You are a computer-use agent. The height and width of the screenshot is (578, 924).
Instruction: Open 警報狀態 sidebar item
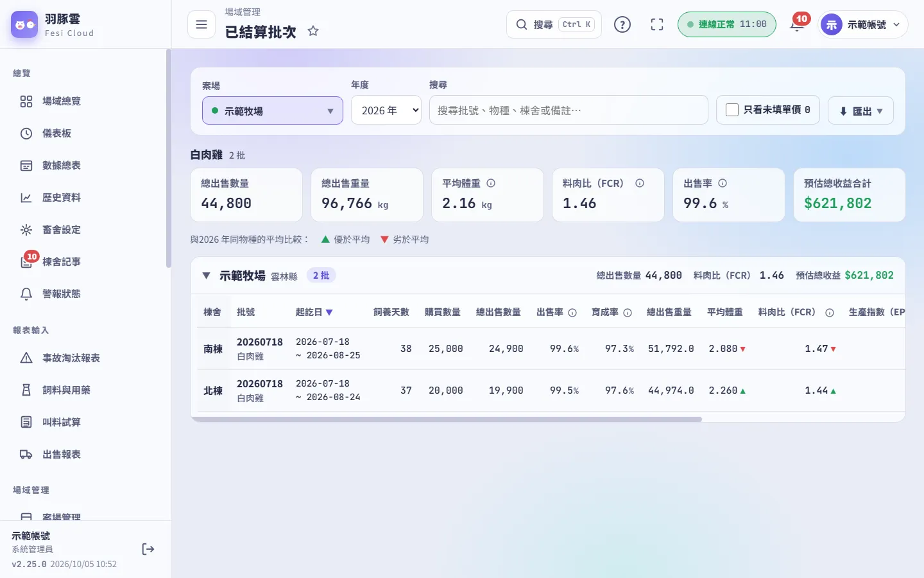click(x=85, y=294)
